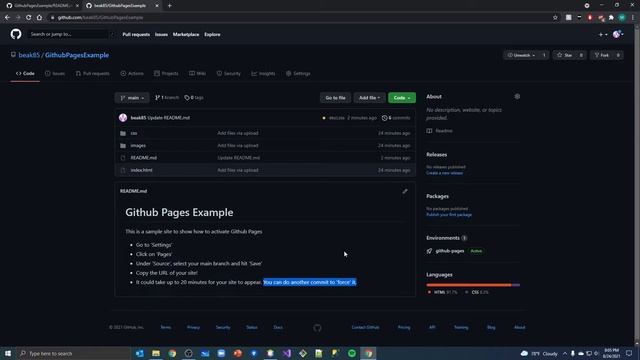The width and height of the screenshot is (640, 360).
Task: Switch to the Wiki tab
Action: 198,73
